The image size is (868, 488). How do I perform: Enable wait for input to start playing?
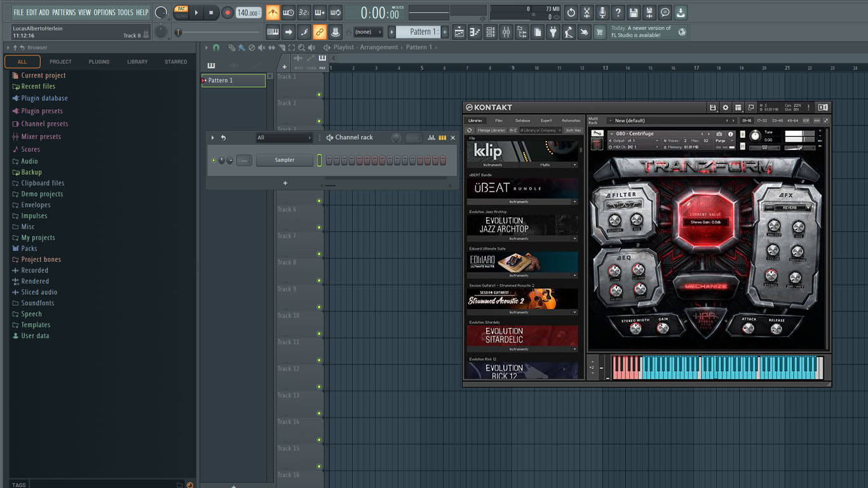pyautogui.click(x=288, y=13)
